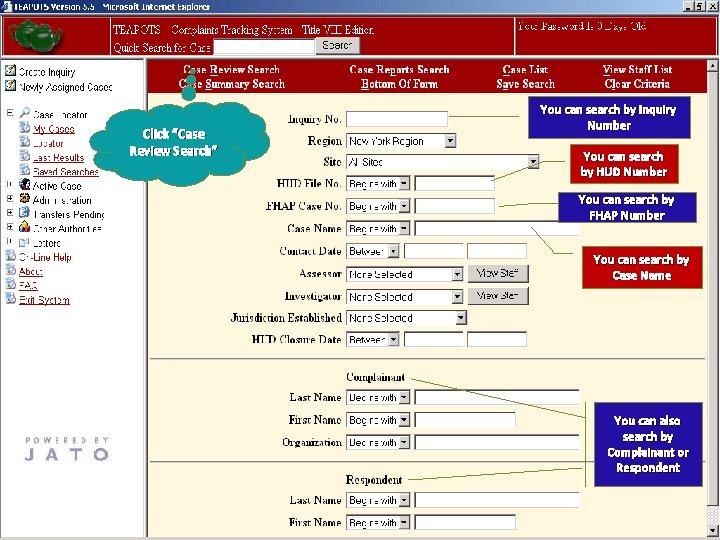
Task: Open the Last Results link
Action: click(58, 158)
